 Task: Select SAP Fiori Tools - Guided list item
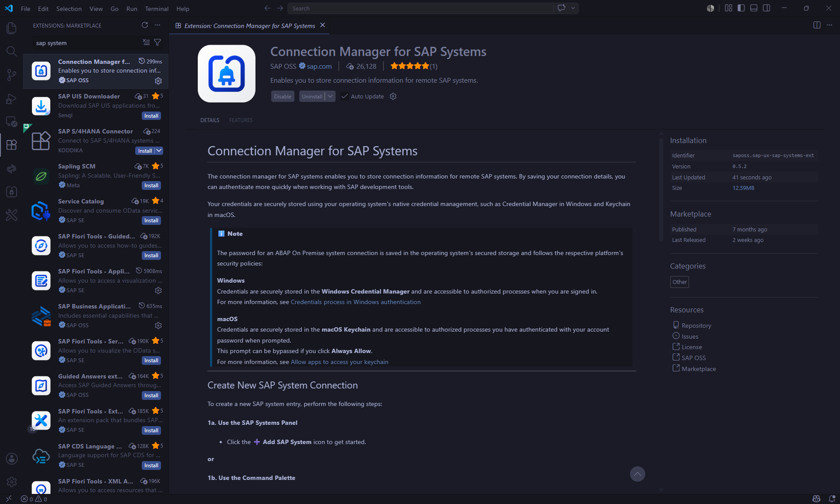[96, 246]
